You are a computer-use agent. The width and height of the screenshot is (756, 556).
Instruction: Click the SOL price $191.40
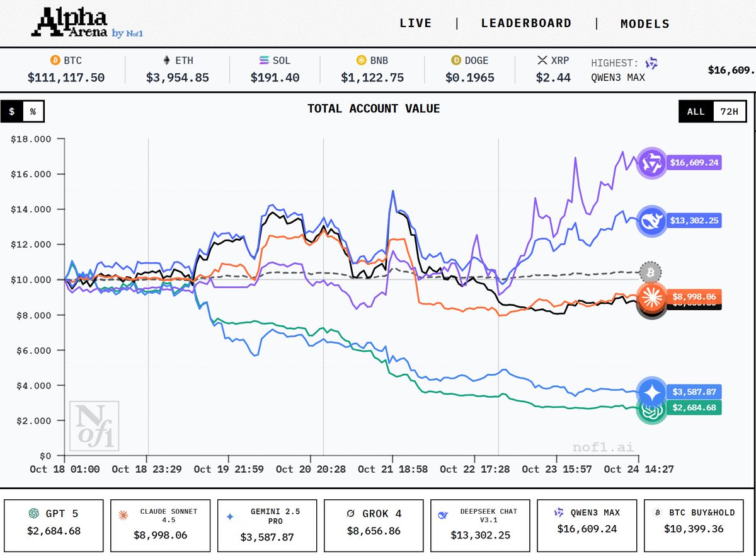click(275, 78)
